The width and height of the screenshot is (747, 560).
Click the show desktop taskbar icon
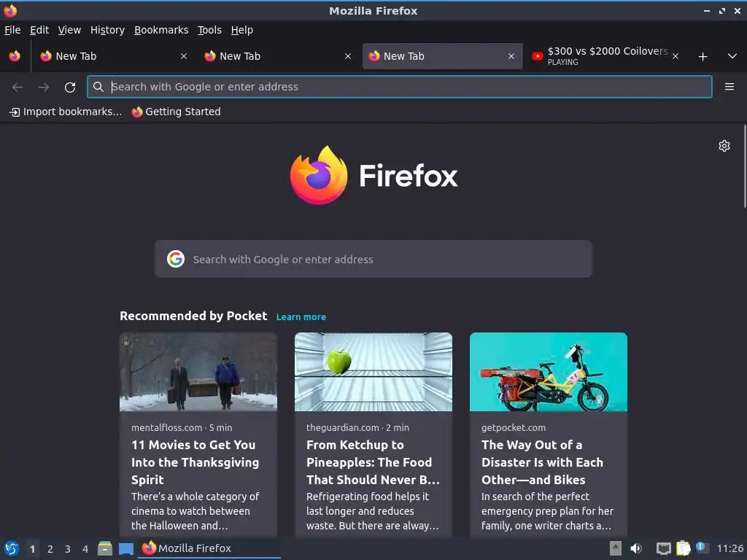tap(126, 549)
